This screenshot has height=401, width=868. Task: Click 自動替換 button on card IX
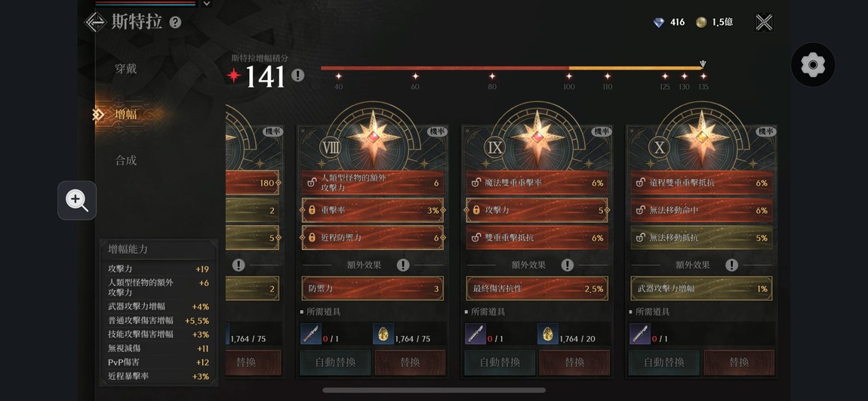click(x=500, y=362)
